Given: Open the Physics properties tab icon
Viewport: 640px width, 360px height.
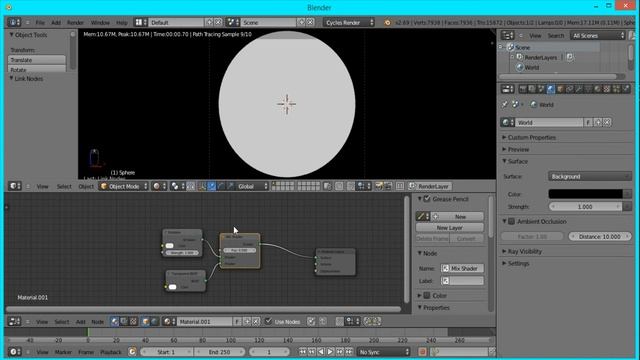Looking at the screenshot, I should [626, 89].
